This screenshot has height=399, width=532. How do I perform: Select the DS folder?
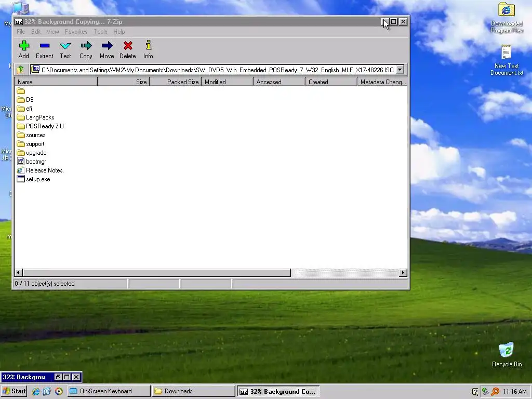coord(25,99)
